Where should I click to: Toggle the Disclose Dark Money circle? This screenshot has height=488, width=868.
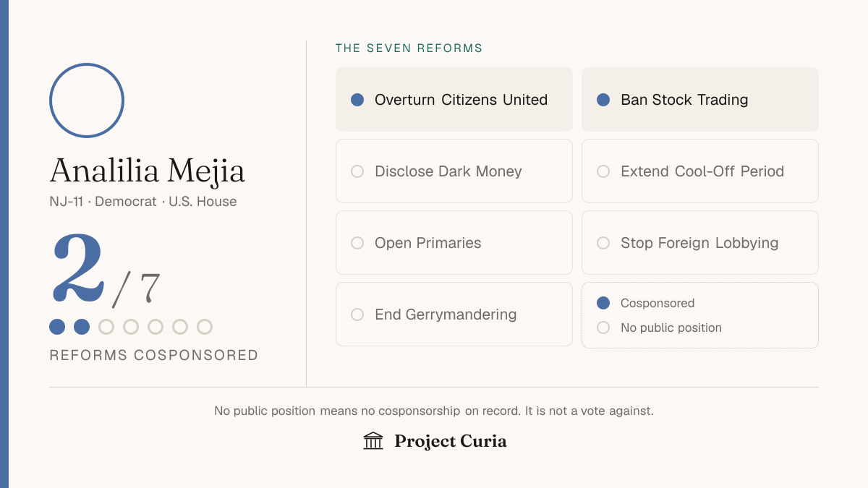tap(357, 171)
